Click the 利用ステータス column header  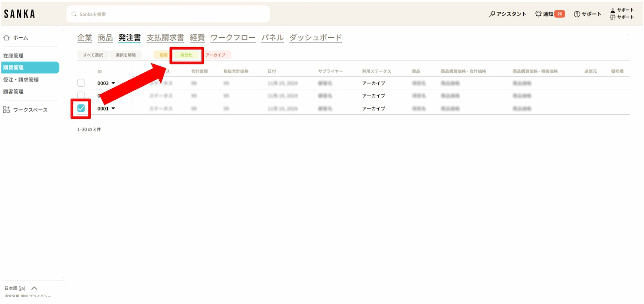[377, 71]
